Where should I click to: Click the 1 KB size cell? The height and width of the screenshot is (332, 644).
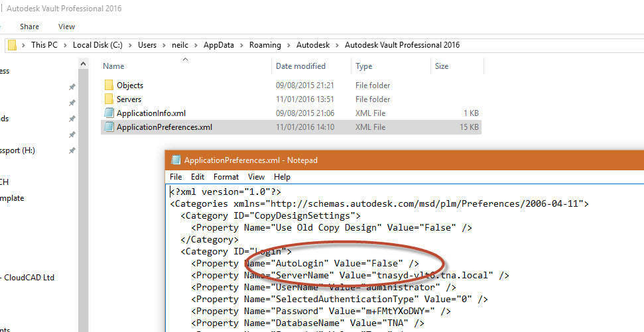click(471, 113)
